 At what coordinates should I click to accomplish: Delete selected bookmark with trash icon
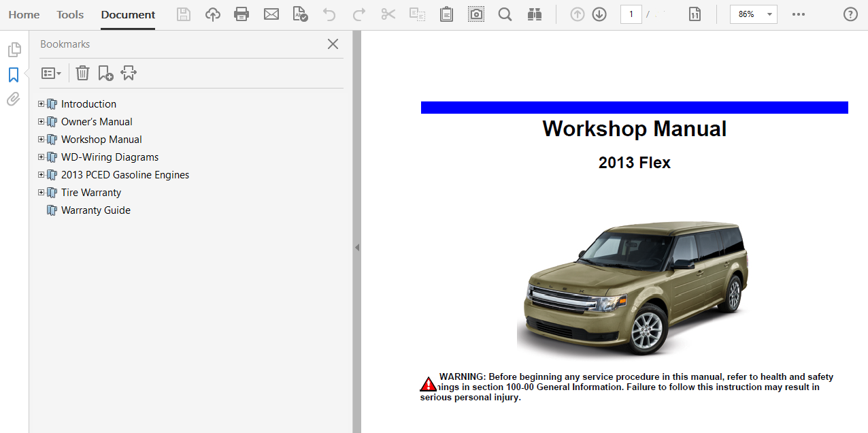pyautogui.click(x=82, y=73)
